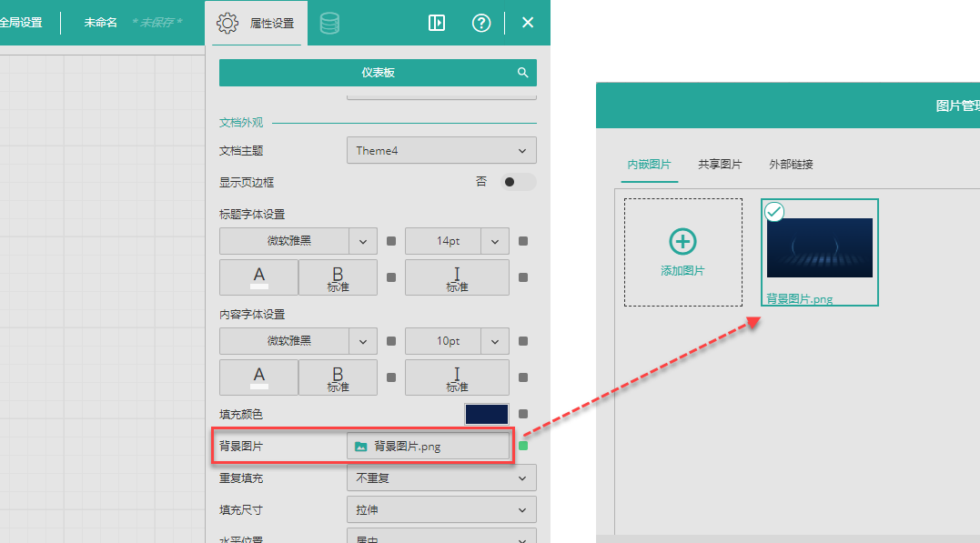
Task: Select the 仪表板 element selector bar
Action: [378, 73]
